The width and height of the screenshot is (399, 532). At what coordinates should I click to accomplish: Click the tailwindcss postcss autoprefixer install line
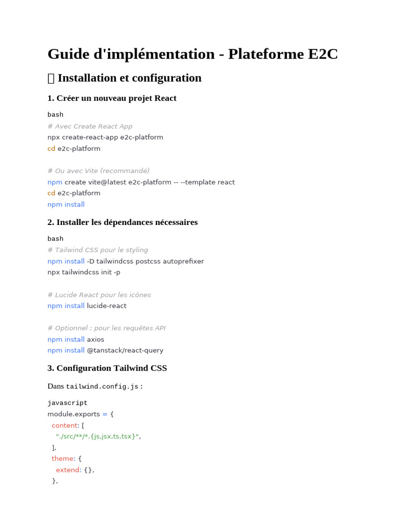point(126,261)
